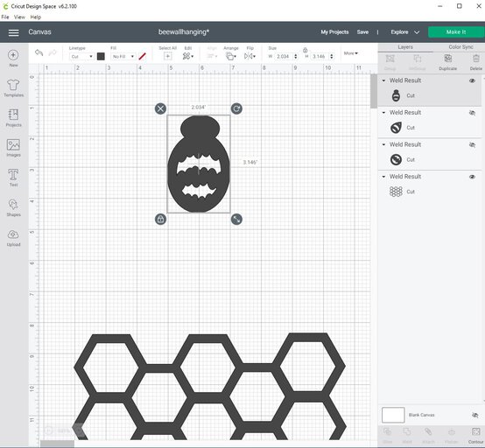Redo the last action

[53, 52]
